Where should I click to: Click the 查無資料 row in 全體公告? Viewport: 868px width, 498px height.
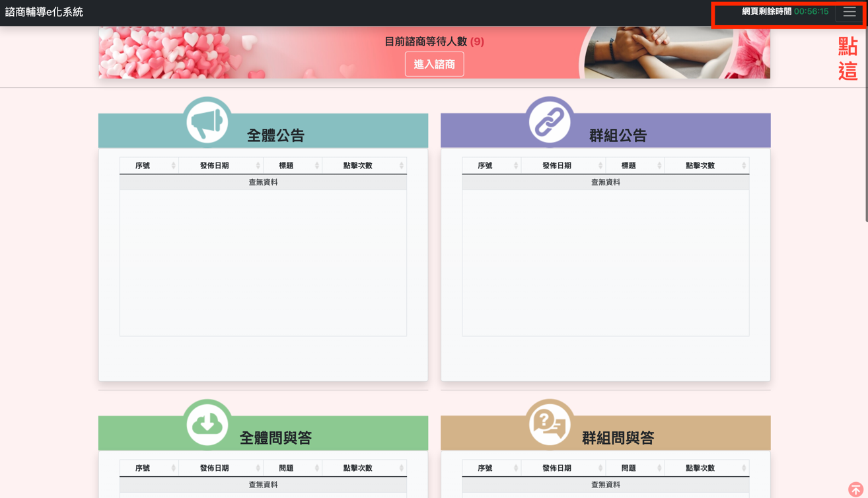click(263, 181)
